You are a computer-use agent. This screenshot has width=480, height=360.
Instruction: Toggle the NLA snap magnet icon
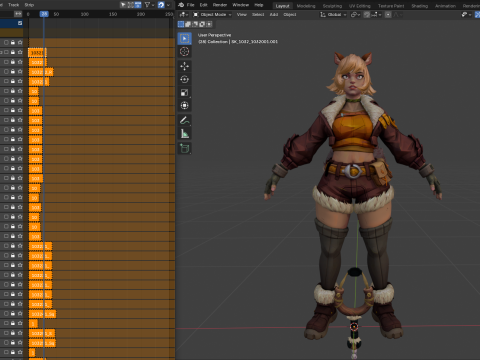pos(161,5)
